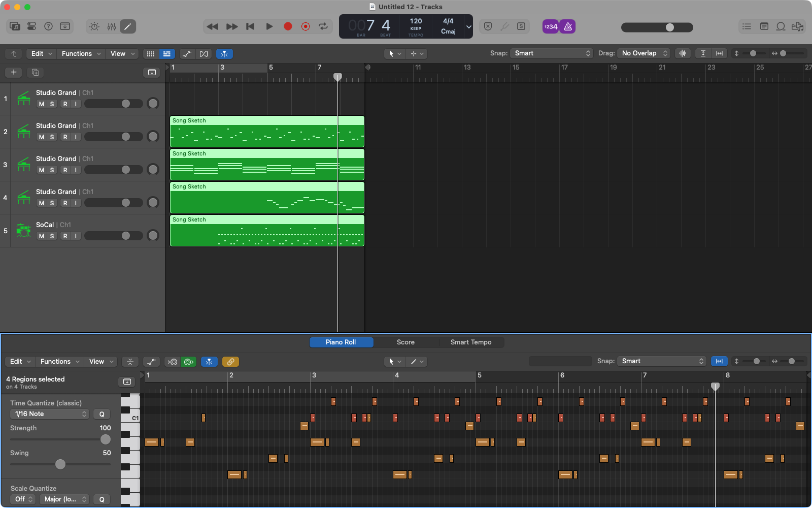This screenshot has width=812, height=508.
Task: Click the Rewind transport button
Action: pos(213,26)
